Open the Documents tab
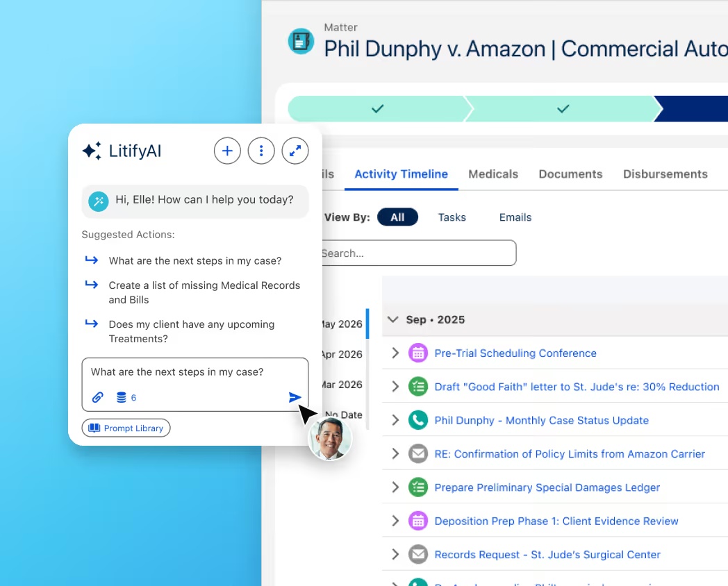The image size is (728, 586). tap(570, 174)
